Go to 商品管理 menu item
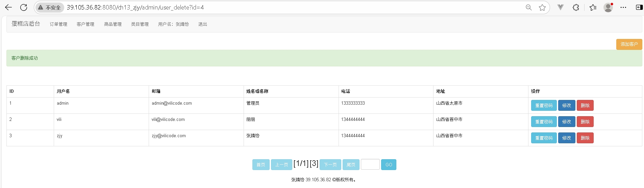 click(113, 24)
